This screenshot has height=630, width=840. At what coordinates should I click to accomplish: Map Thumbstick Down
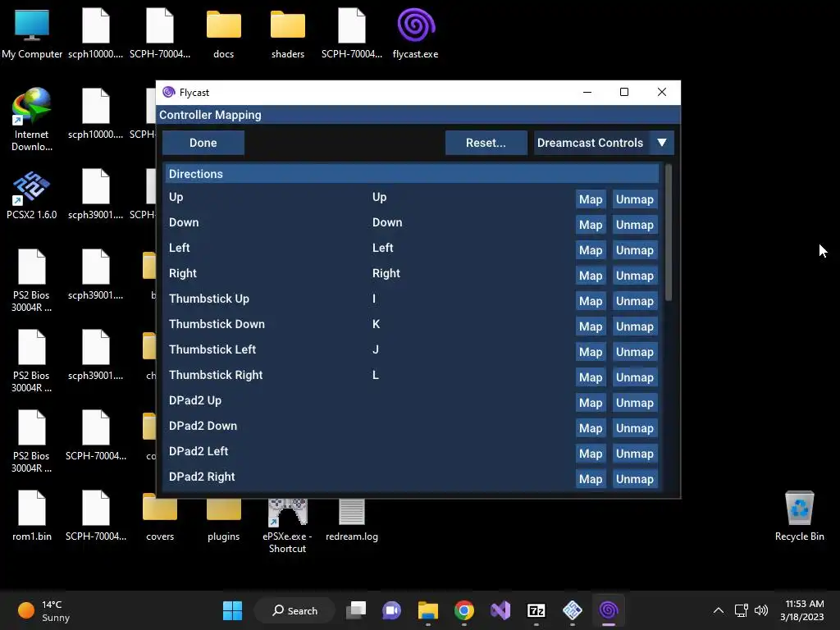coord(591,326)
